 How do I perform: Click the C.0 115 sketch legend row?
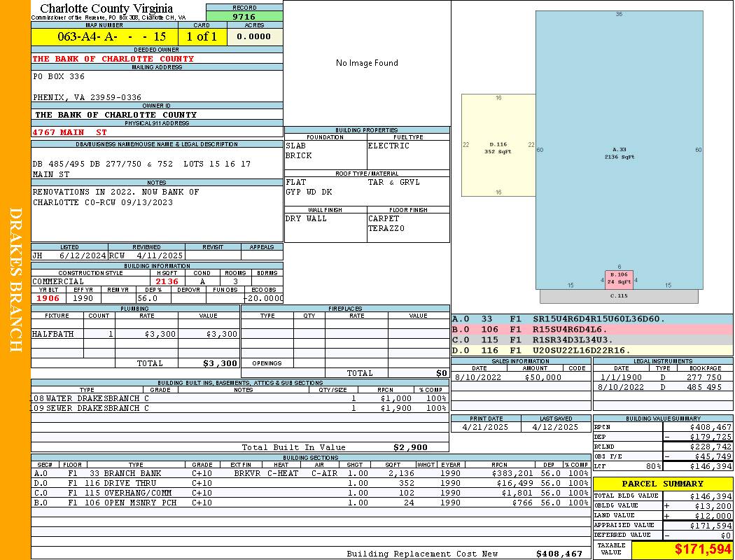click(592, 339)
